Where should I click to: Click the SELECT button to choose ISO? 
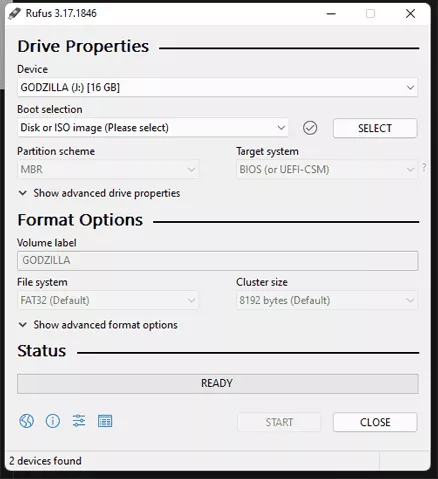pos(375,128)
